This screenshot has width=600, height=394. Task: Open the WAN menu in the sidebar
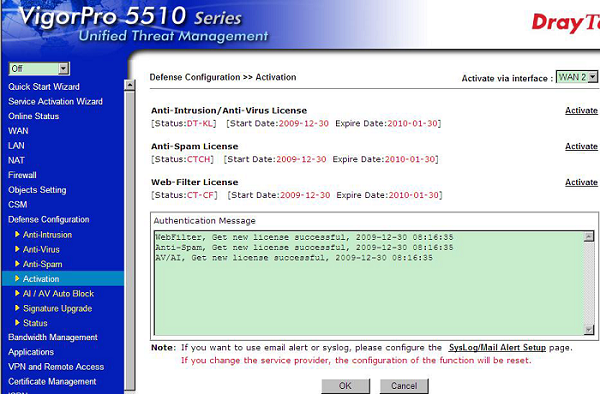pos(18,131)
